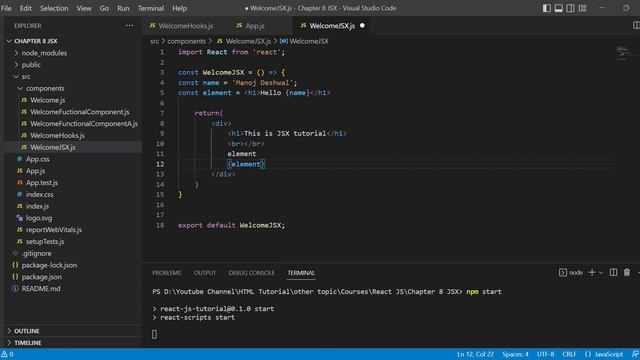Open package-lock.json file

[x=49, y=265]
